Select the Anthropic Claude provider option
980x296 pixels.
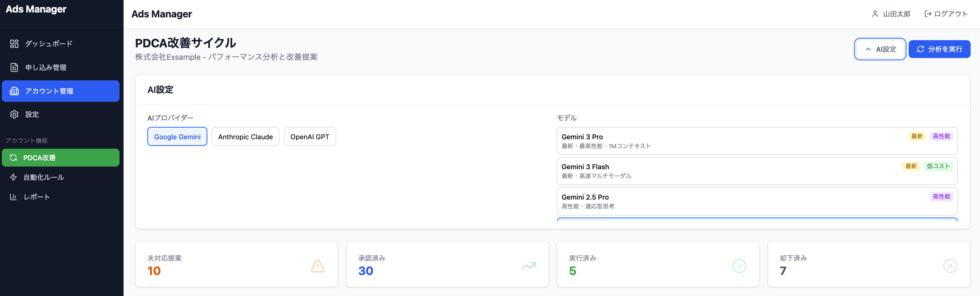tap(245, 137)
